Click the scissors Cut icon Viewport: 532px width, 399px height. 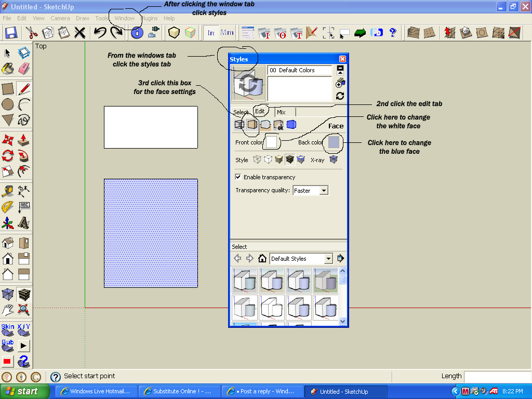tap(32, 33)
